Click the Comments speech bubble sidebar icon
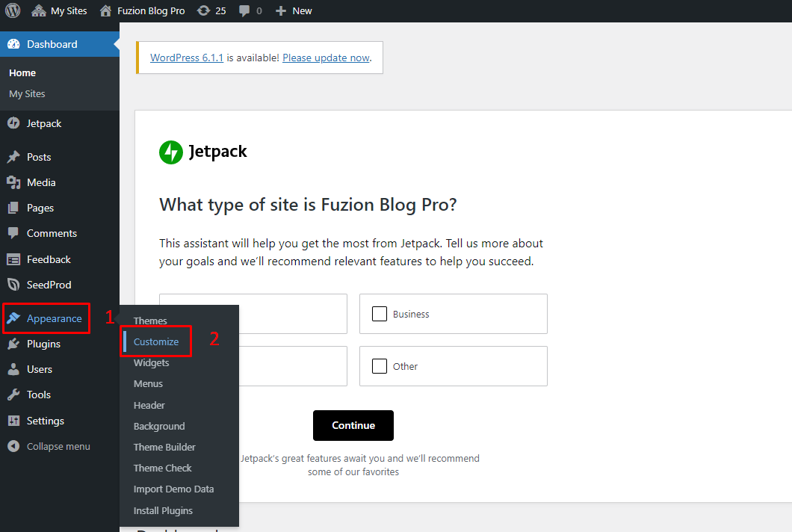Screen dimensions: 792x532 13,233
